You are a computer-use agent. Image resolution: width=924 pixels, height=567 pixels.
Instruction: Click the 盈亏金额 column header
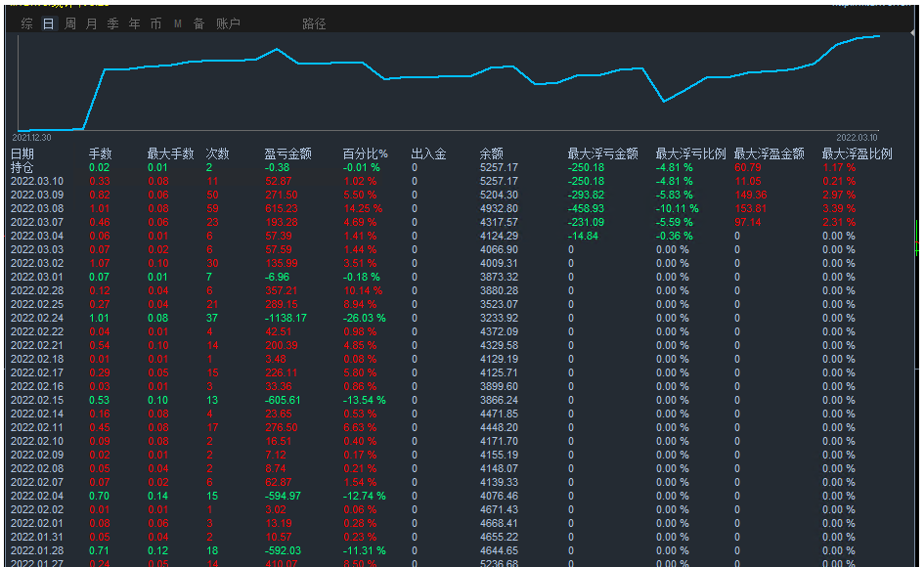click(x=287, y=153)
